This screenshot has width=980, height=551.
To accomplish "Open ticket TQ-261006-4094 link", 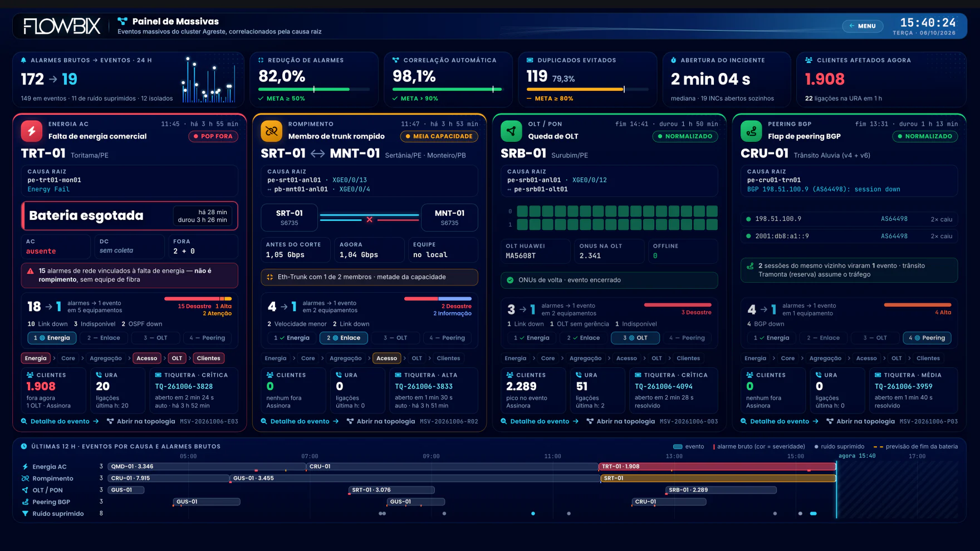I will [664, 386].
